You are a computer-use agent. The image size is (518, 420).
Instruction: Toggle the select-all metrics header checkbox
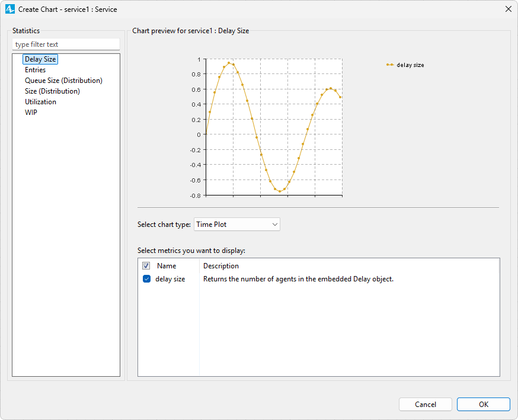[x=146, y=266]
